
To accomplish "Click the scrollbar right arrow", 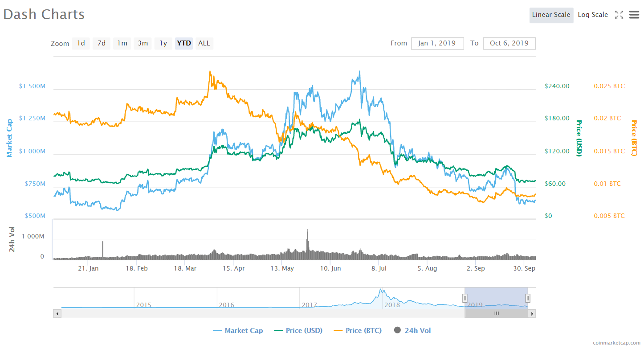I will click(x=532, y=313).
